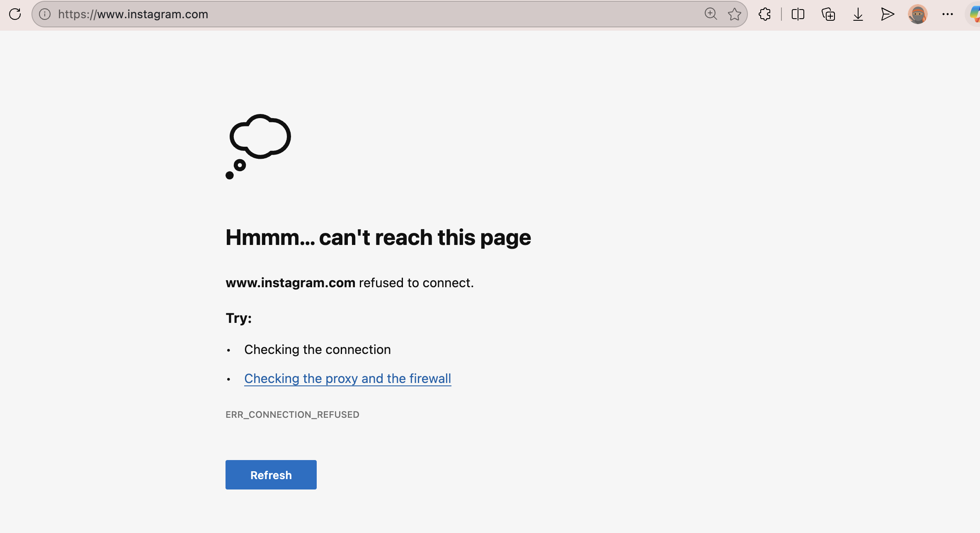Open the Extensions panel
Screen dimensions: 980x533
(764, 14)
